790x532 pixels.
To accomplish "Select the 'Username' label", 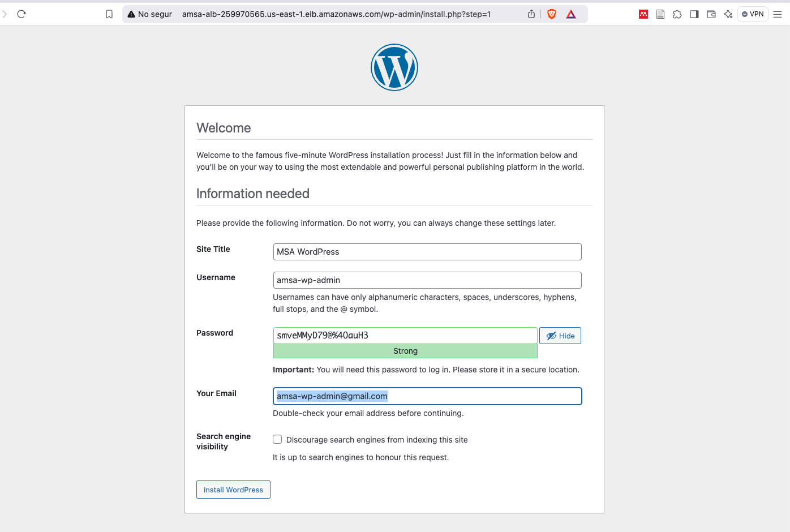I will pos(216,277).
